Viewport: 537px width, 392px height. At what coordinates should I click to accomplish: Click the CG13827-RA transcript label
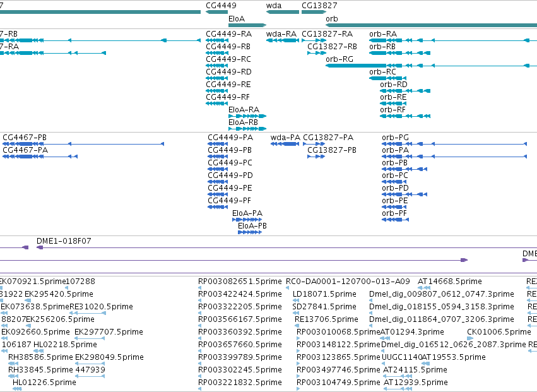327,34
